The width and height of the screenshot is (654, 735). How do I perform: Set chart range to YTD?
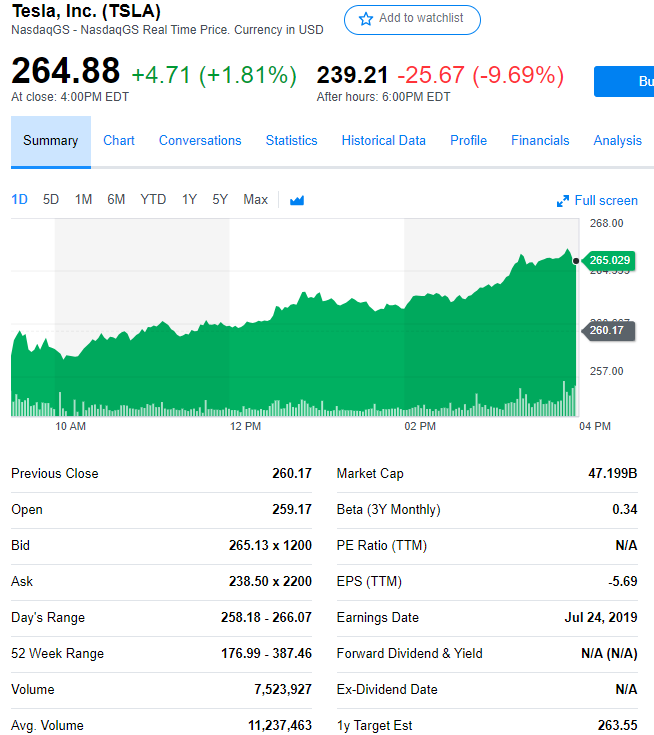pos(153,200)
